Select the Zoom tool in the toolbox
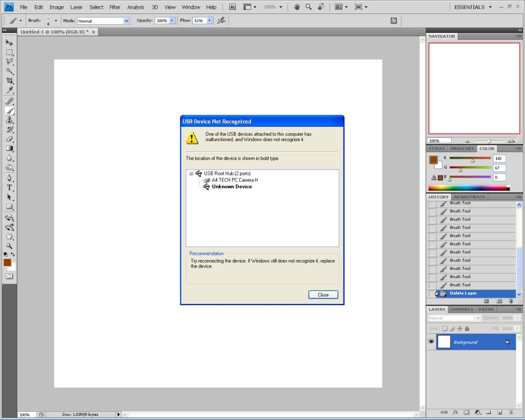The image size is (525, 420). pos(9,246)
